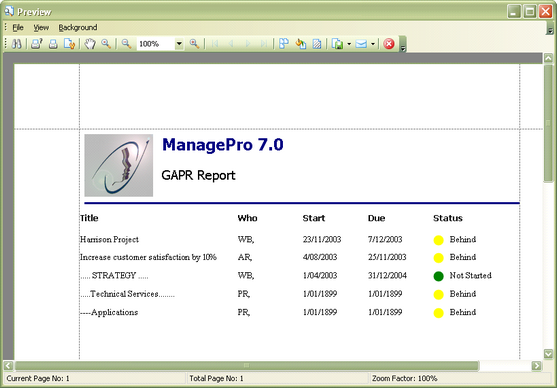Click the GAPR Report subtitle

click(x=198, y=175)
